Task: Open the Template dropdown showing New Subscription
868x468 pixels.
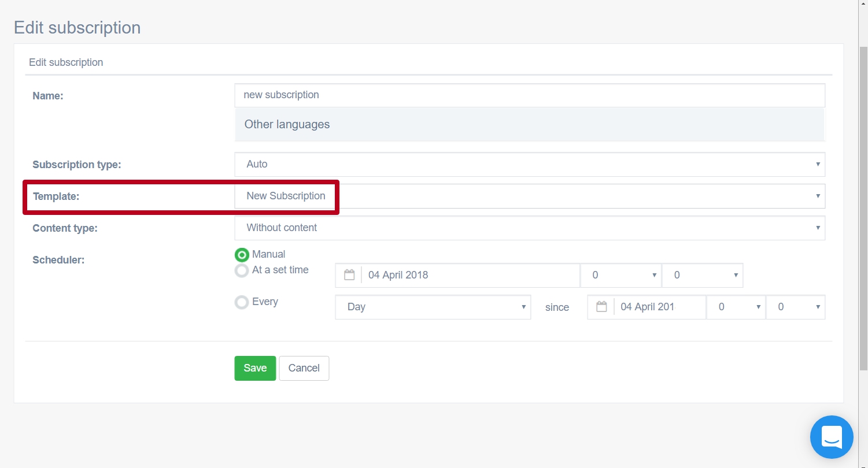Action: tap(530, 196)
